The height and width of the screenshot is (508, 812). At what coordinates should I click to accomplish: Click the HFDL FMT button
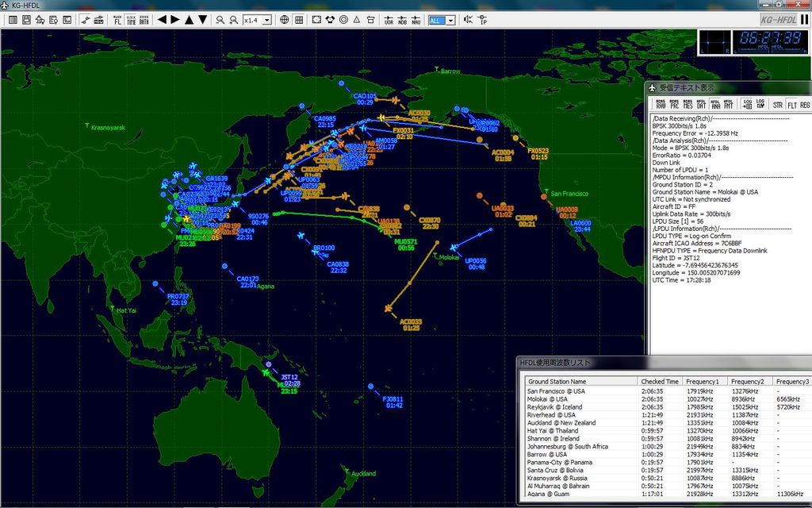[x=727, y=104]
